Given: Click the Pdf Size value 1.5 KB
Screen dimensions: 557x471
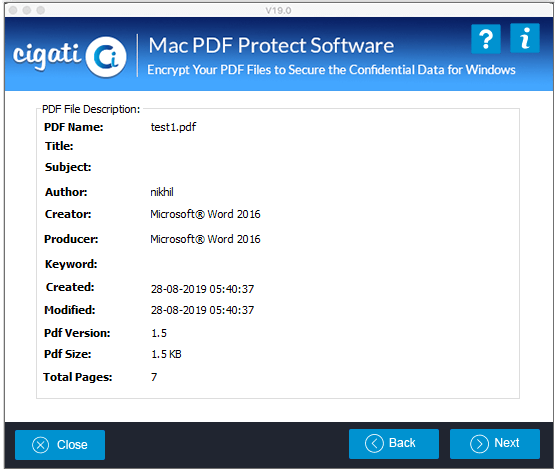Looking at the screenshot, I should (166, 354).
